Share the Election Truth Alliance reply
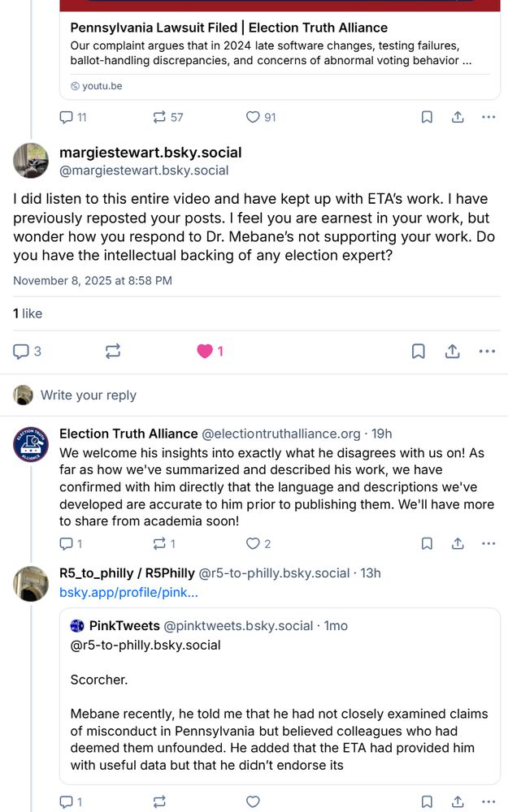The height and width of the screenshot is (812, 508). [x=458, y=543]
